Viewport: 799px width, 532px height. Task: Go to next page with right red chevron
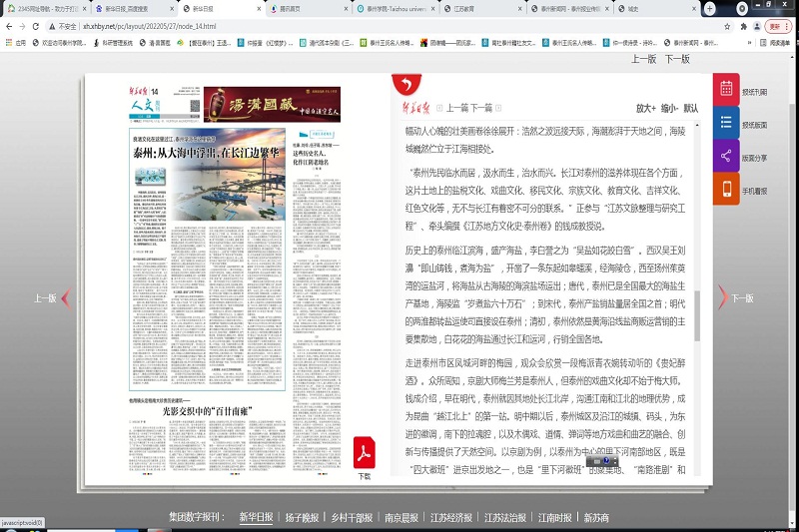click(721, 297)
